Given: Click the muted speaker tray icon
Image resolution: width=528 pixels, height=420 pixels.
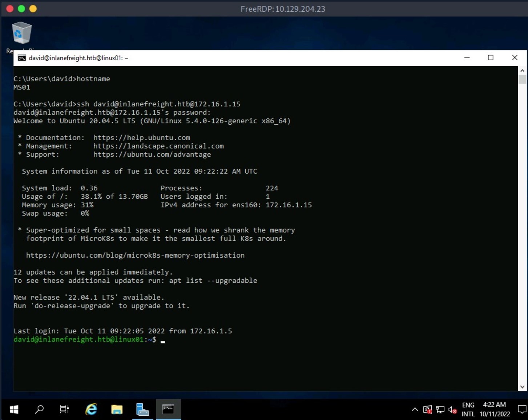Looking at the screenshot, I should (452, 410).
